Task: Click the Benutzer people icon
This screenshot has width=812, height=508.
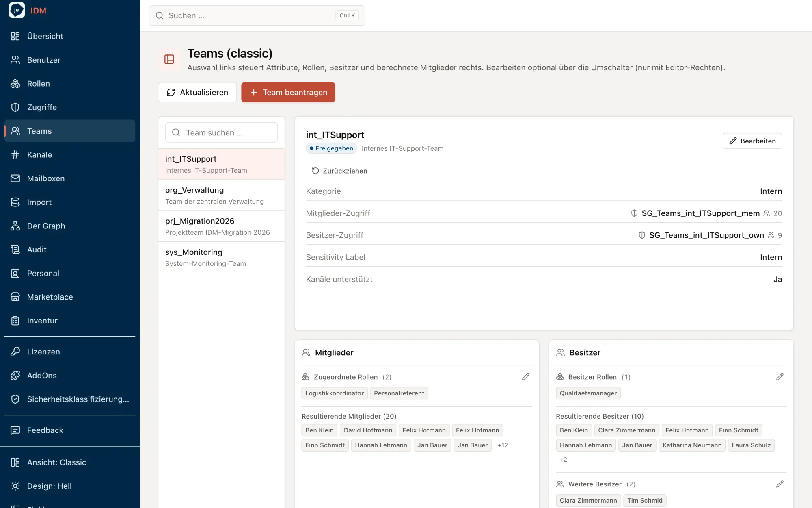Action: (15, 60)
